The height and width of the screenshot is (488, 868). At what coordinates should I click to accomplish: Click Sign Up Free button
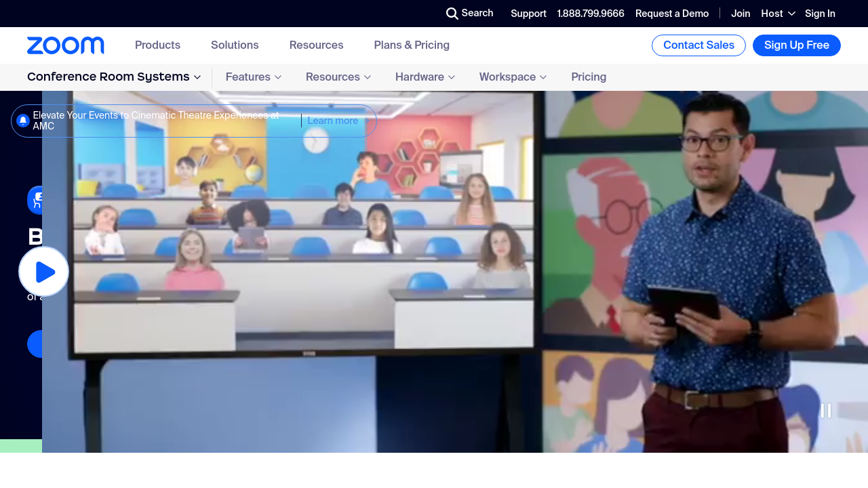796,45
